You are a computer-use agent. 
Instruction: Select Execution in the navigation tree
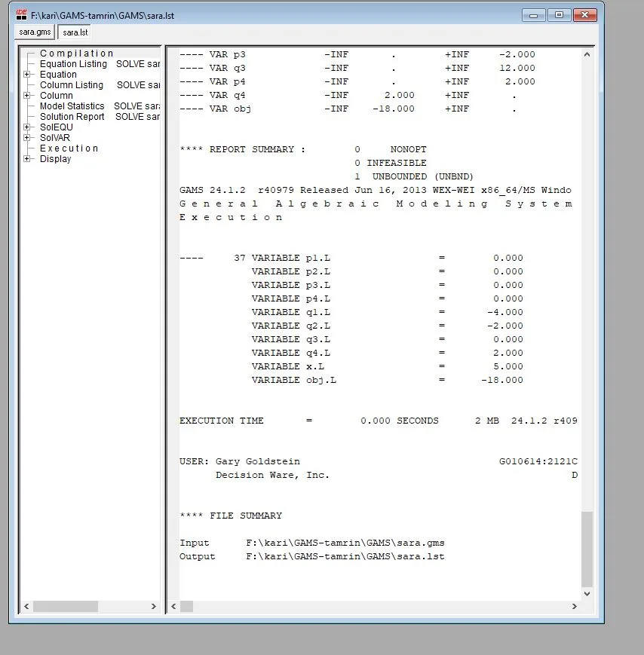click(69, 148)
